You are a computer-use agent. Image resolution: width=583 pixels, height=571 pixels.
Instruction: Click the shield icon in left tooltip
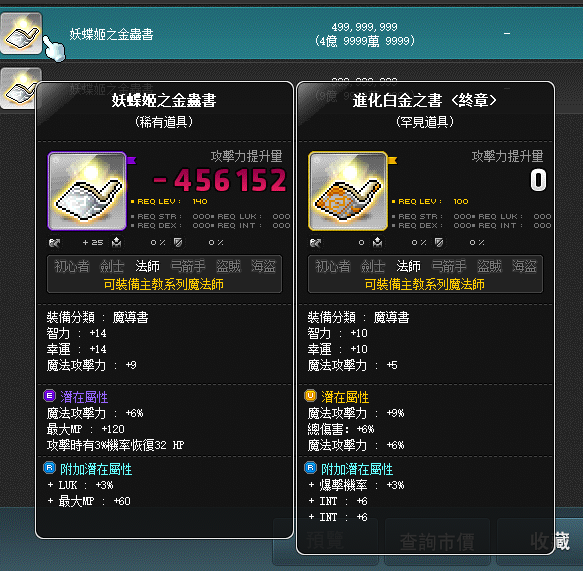pos(178,243)
